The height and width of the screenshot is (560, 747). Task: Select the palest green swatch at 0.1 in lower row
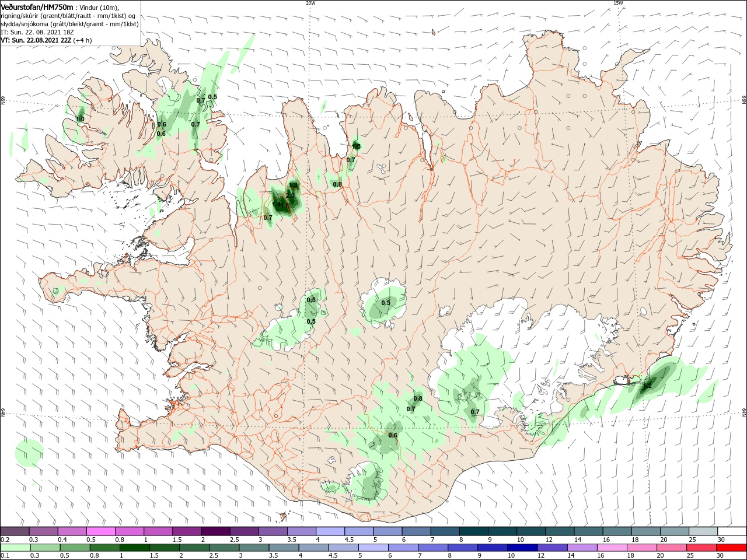point(15,548)
